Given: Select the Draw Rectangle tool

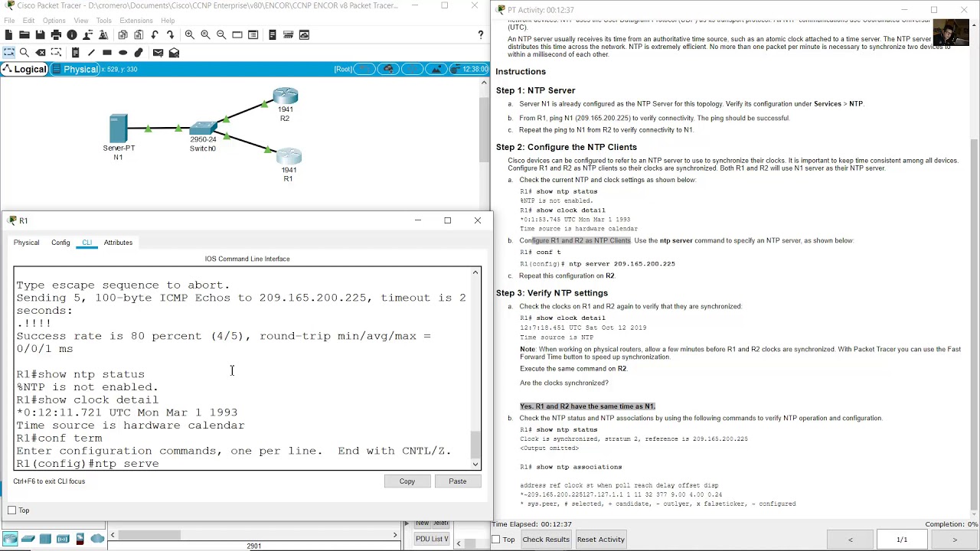Looking at the screenshot, I should click(x=107, y=53).
